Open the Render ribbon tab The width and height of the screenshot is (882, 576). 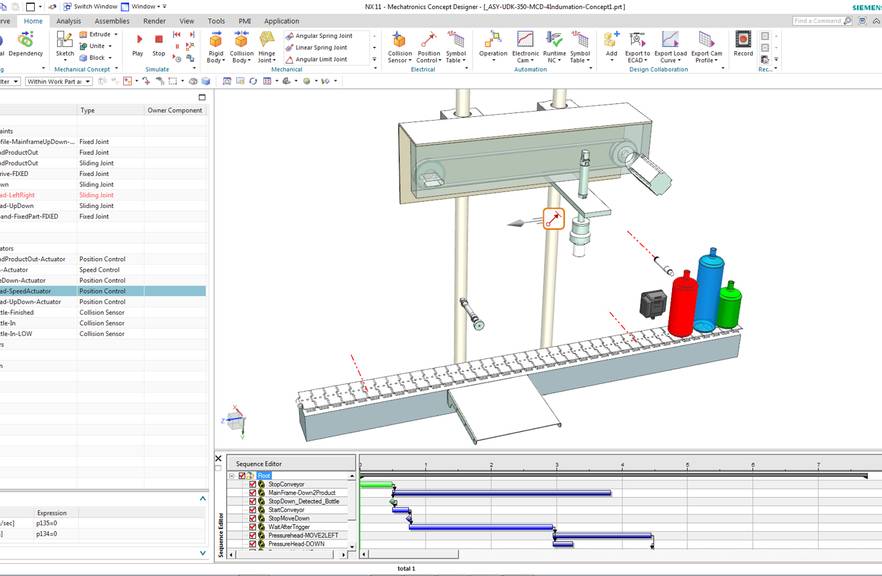click(154, 20)
